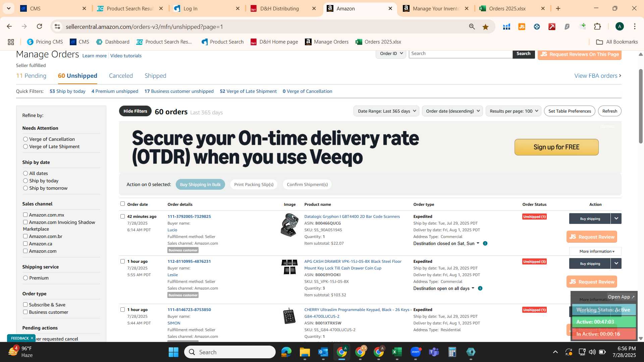Check the Amazon.com.mx sales channel box
644x362 pixels.
(25, 215)
